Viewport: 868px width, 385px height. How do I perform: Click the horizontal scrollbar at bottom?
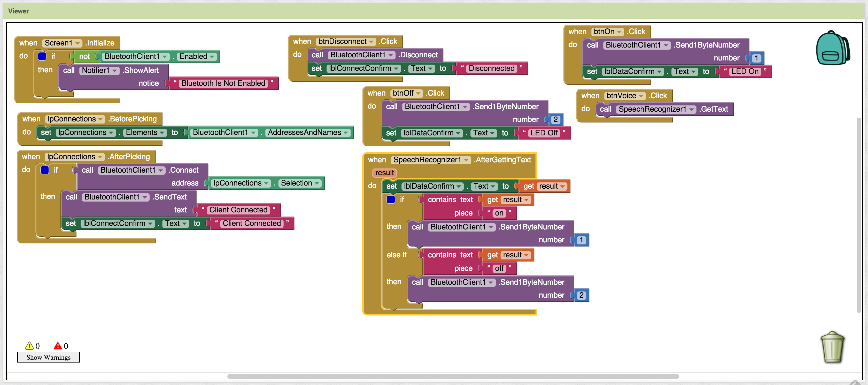tap(453, 376)
